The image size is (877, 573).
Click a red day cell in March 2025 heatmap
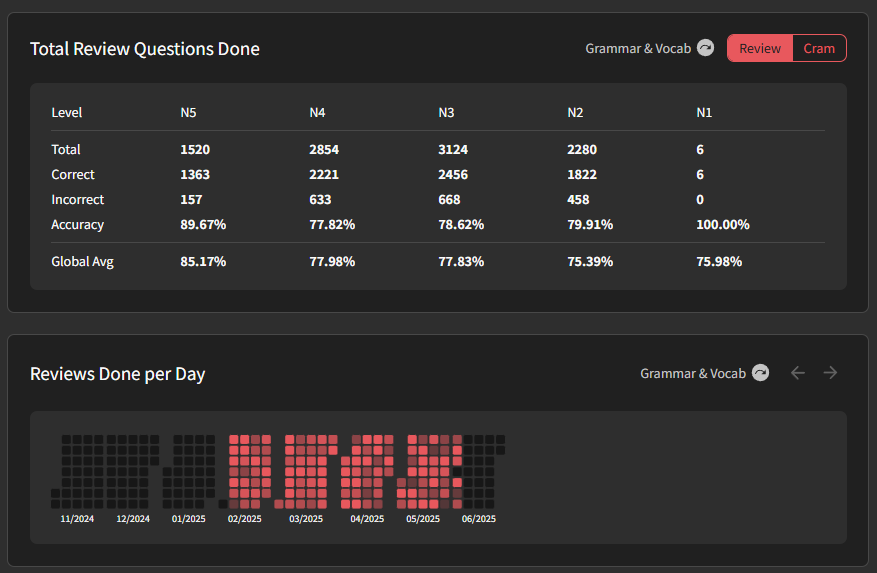point(301,461)
